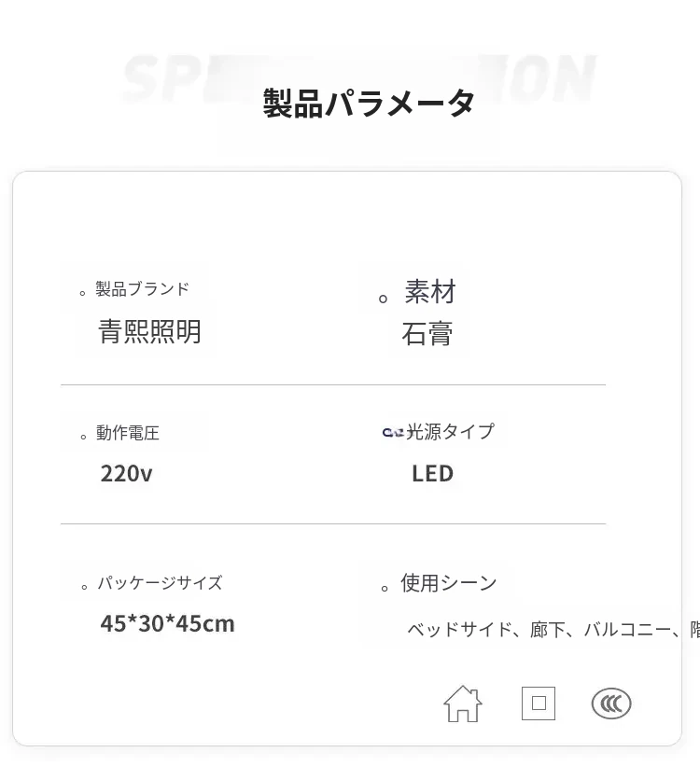Click the ベッドサイド、廊下 usage scene text
700x766 pixels.
pos(551,630)
